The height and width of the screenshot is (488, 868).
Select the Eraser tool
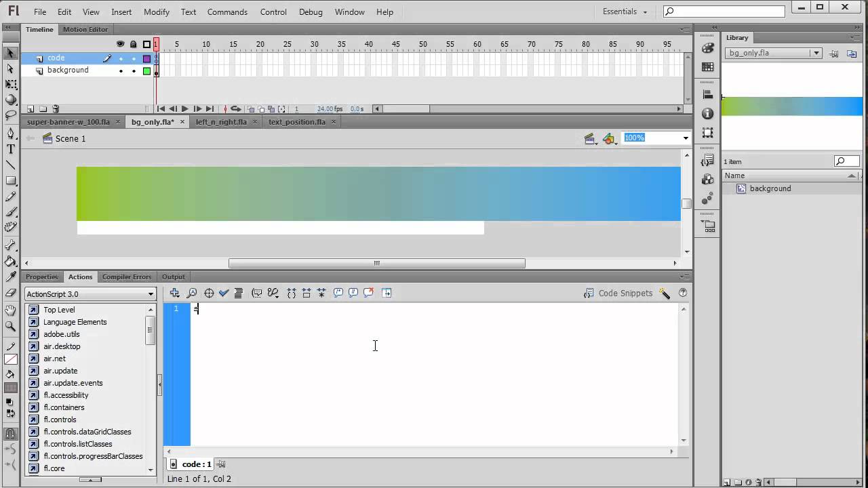tap(11, 292)
